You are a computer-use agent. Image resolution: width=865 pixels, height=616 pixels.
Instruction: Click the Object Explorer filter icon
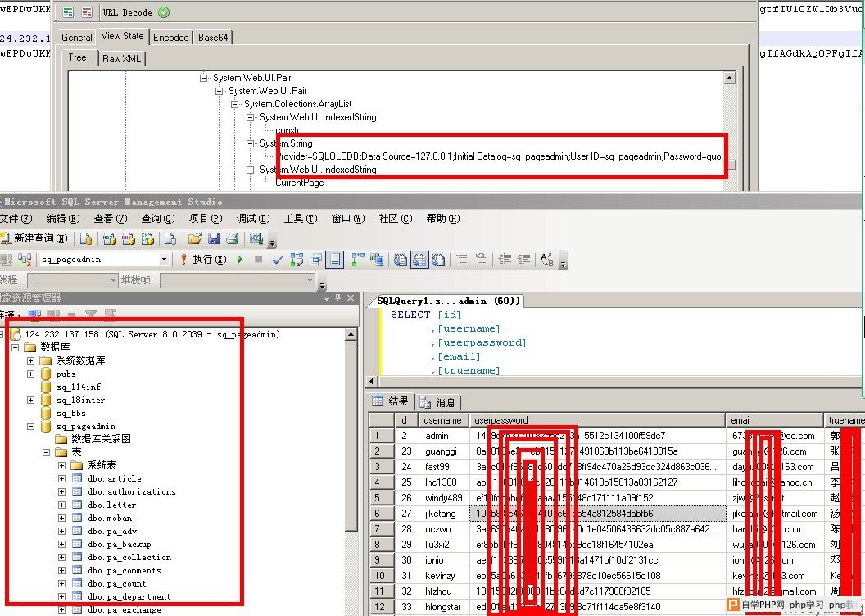tap(91, 315)
